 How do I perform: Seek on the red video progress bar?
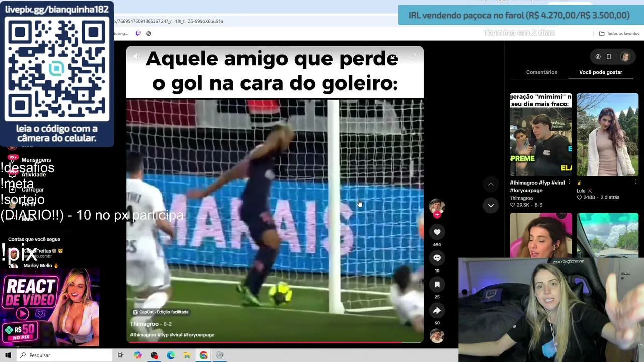point(275,342)
